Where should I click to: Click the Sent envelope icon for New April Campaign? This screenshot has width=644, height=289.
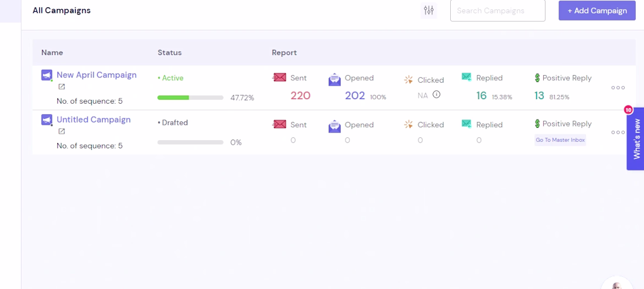tap(280, 77)
